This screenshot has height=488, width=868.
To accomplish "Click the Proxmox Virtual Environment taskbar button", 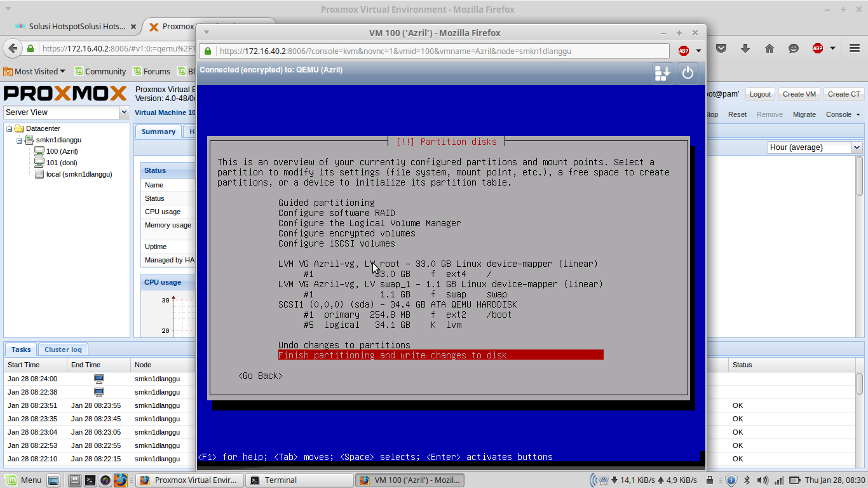I will pyautogui.click(x=189, y=480).
